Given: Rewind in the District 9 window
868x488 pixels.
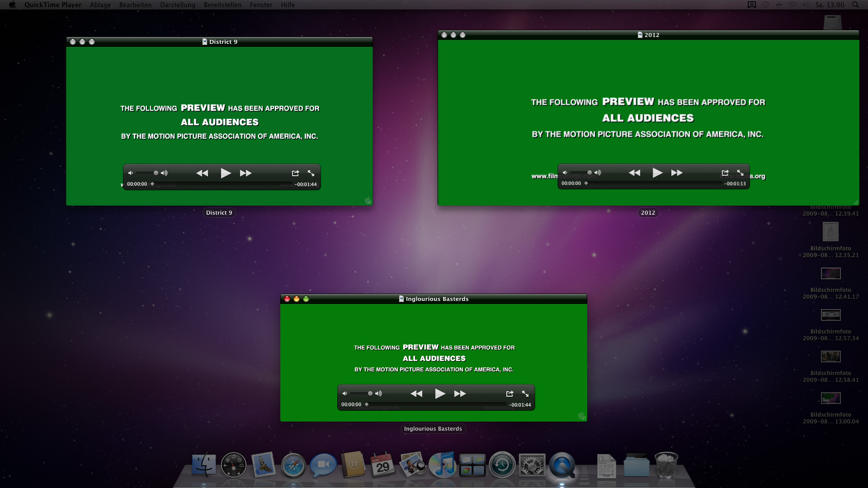Looking at the screenshot, I should (x=202, y=173).
